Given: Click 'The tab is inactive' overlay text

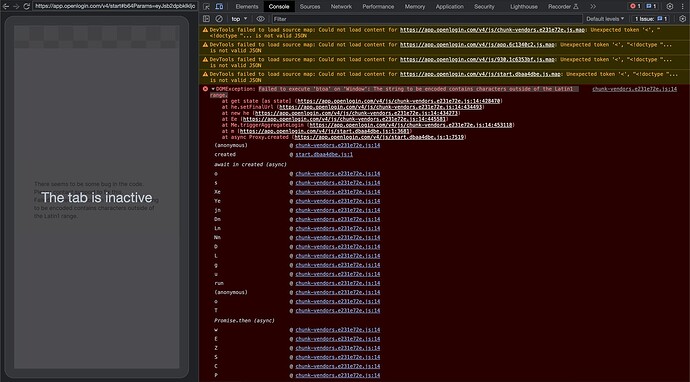Looking at the screenshot, I should pyautogui.click(x=97, y=197).
